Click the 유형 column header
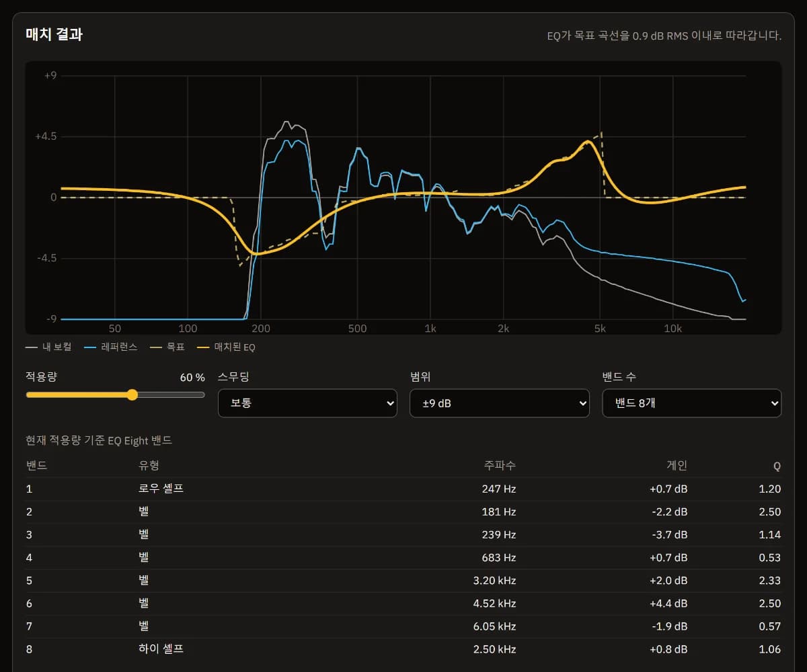This screenshot has height=672, width=807. [149, 466]
